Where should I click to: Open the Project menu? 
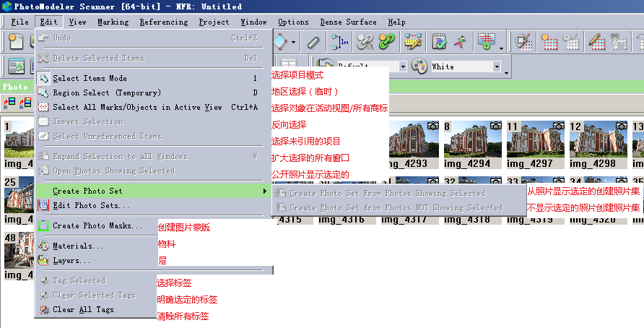click(214, 22)
